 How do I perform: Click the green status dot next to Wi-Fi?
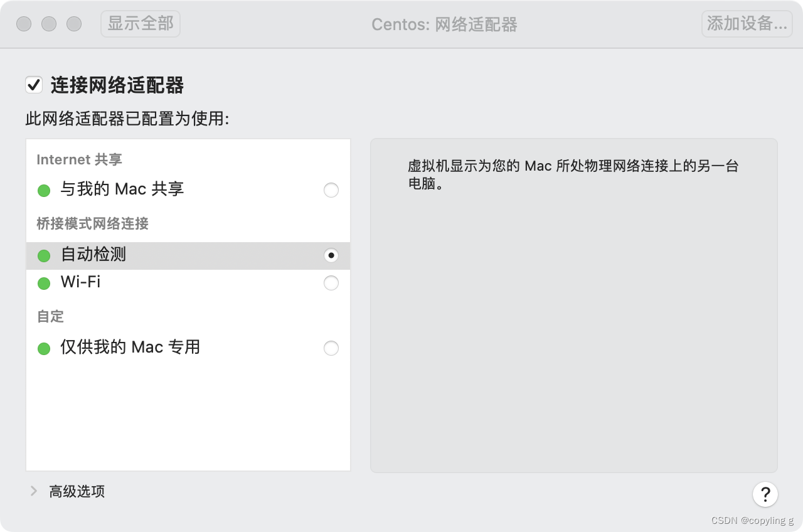point(44,283)
